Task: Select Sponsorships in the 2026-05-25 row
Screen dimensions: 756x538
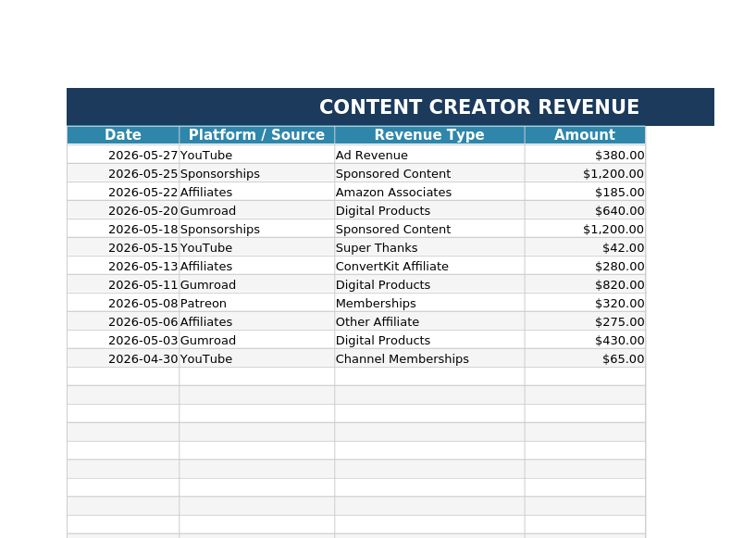Action: pos(256,174)
